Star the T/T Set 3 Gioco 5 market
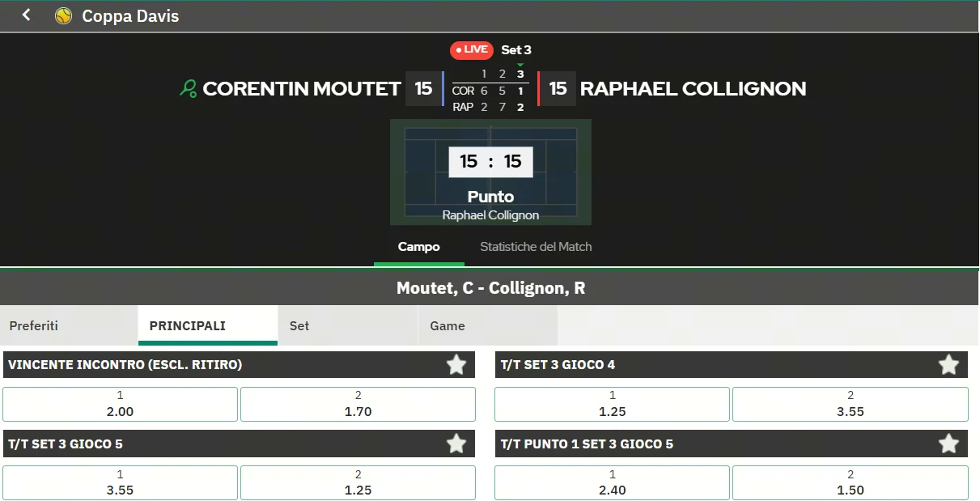 coord(456,444)
